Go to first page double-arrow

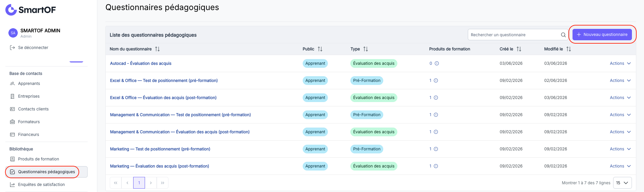(116, 183)
